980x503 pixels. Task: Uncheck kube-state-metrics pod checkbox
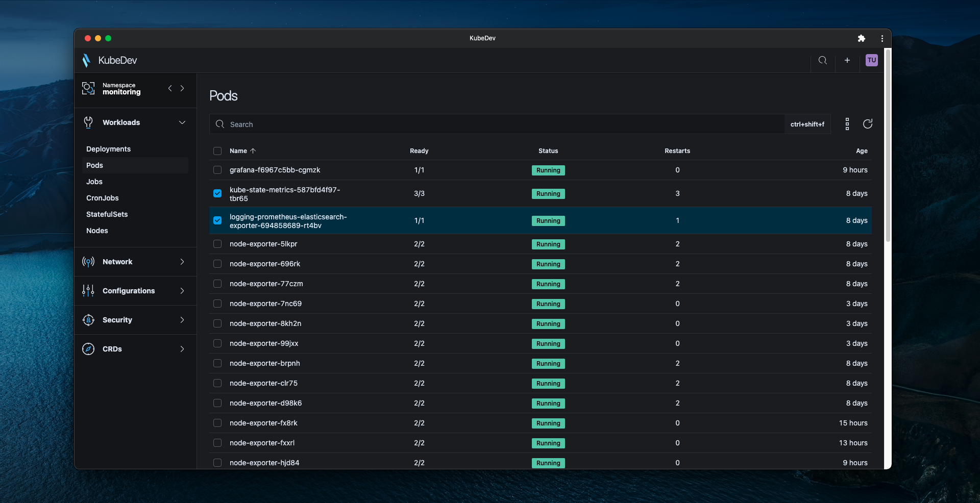217,193
